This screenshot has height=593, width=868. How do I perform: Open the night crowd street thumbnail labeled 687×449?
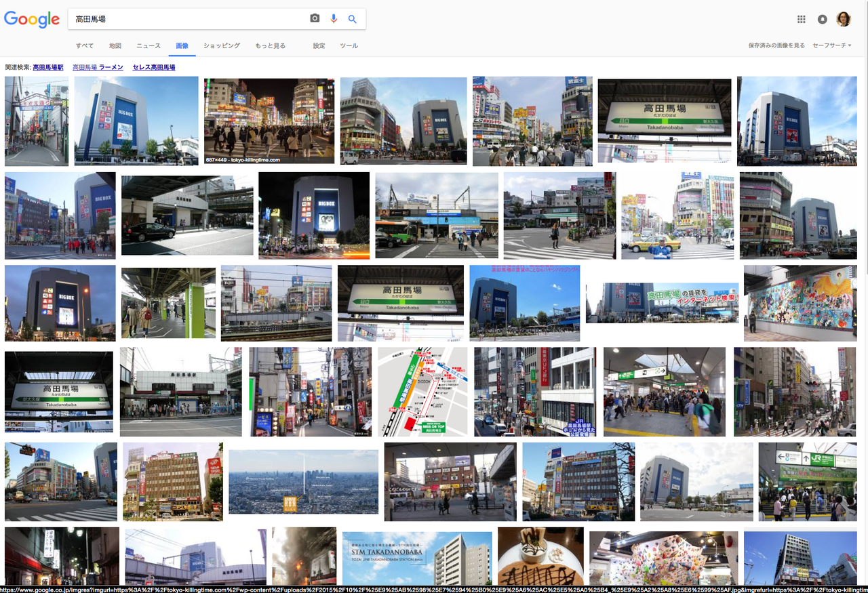pos(269,121)
